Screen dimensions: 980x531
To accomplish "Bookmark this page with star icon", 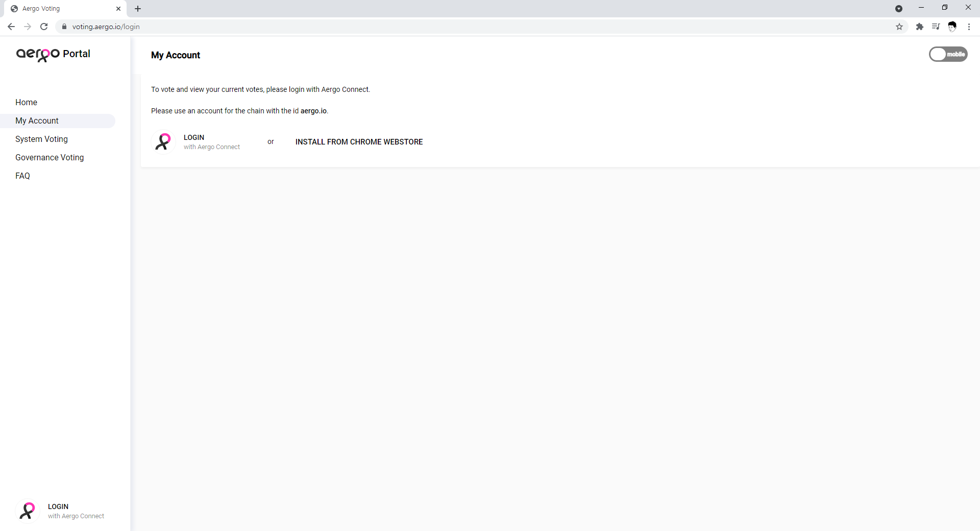I will [899, 27].
